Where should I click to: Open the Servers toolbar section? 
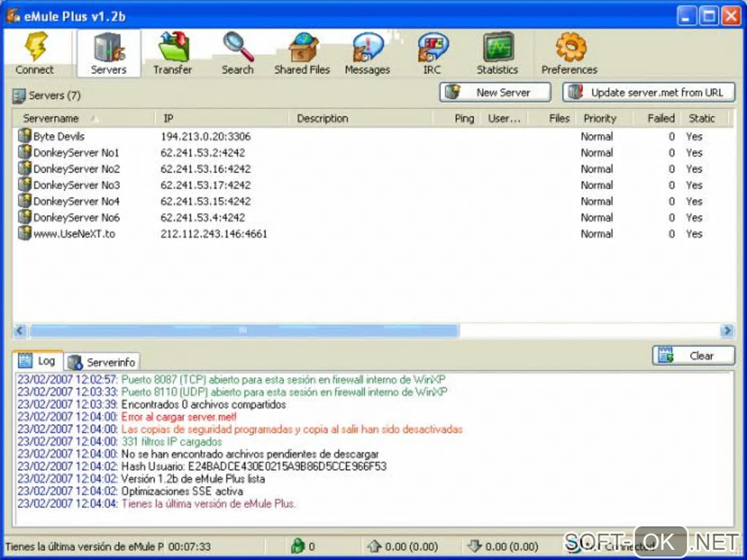[108, 53]
